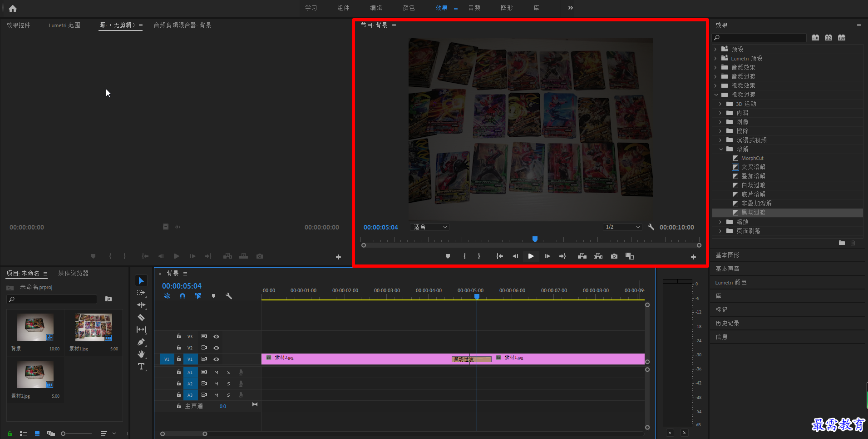Open the Lumetri 颜色 panel
868x439 pixels.
coord(731,282)
